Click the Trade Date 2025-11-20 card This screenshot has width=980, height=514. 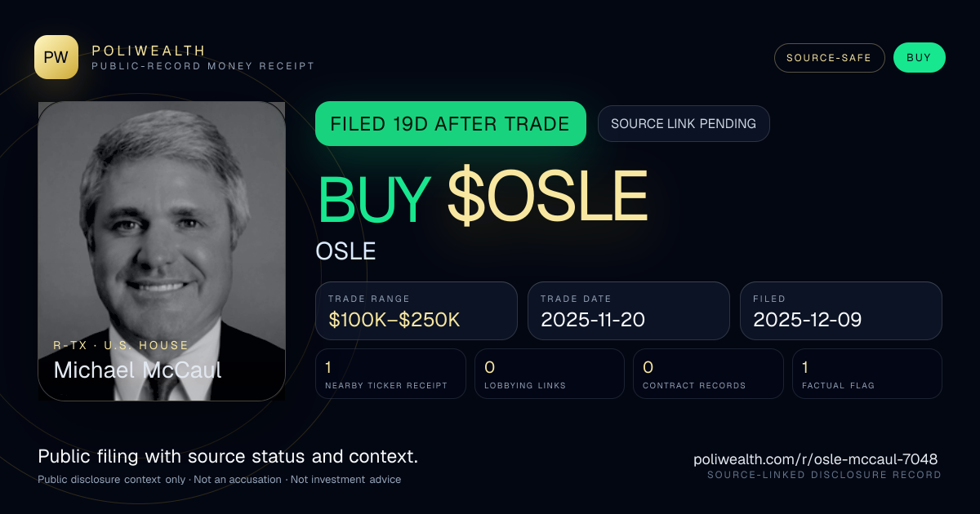(x=629, y=311)
